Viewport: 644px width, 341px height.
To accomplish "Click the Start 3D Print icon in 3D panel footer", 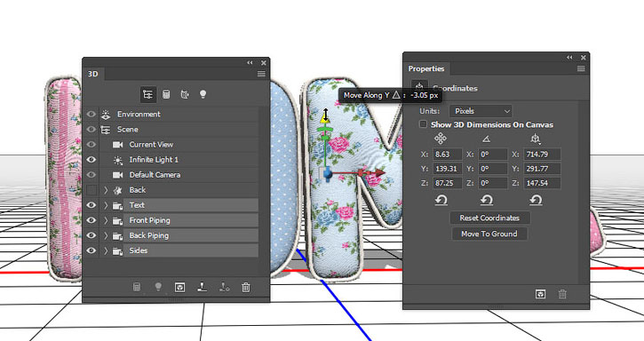I will 202,287.
